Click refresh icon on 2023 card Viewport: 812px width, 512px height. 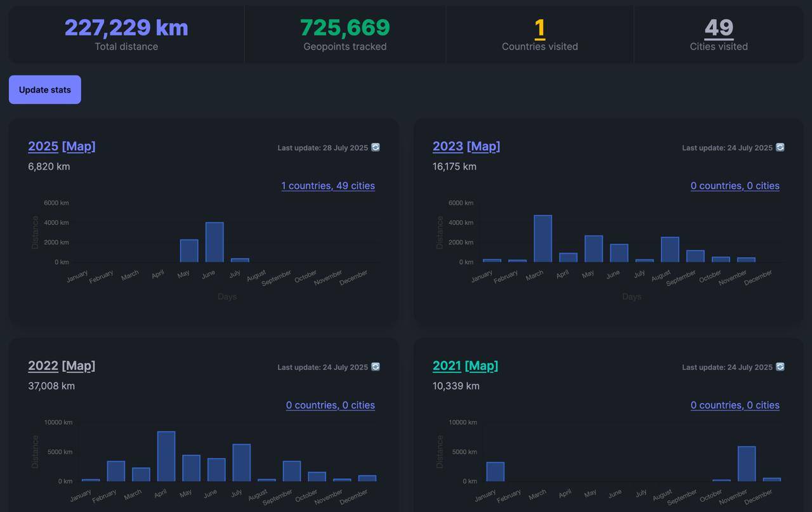point(780,147)
